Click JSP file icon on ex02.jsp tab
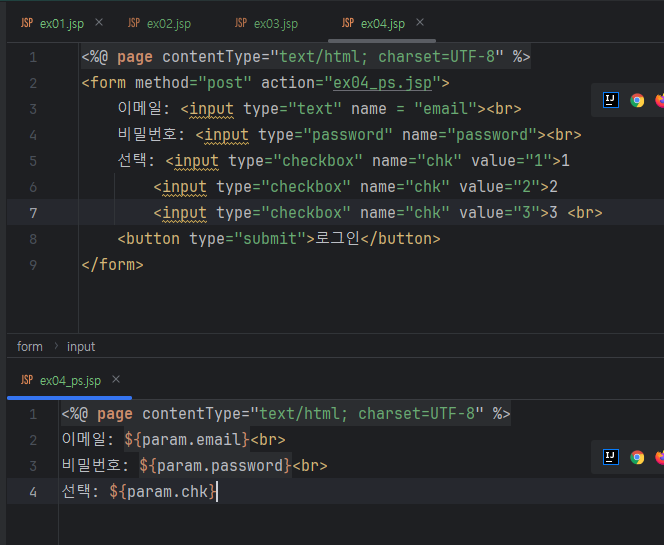The height and width of the screenshot is (545, 664). click(134, 23)
